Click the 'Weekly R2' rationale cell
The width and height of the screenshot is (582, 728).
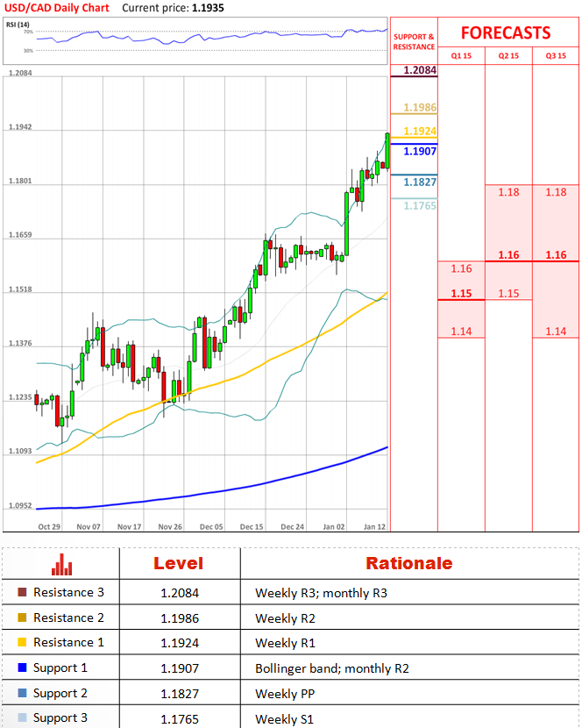285,618
